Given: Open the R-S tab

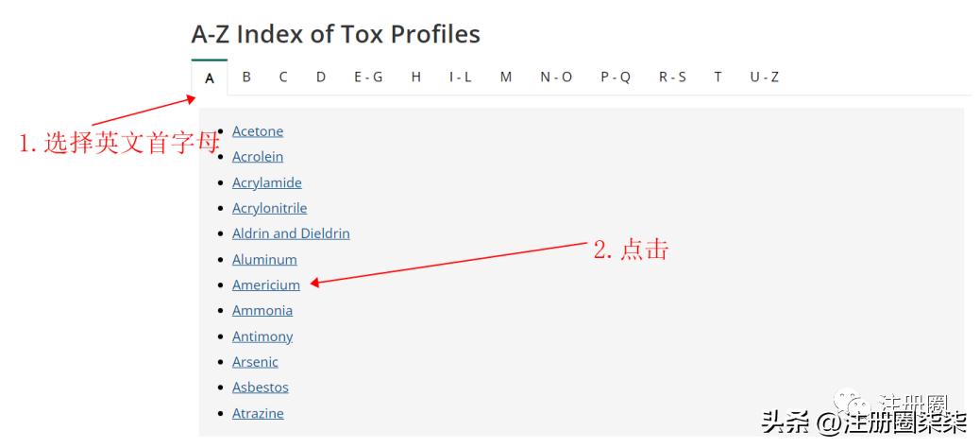Looking at the screenshot, I should [x=672, y=78].
